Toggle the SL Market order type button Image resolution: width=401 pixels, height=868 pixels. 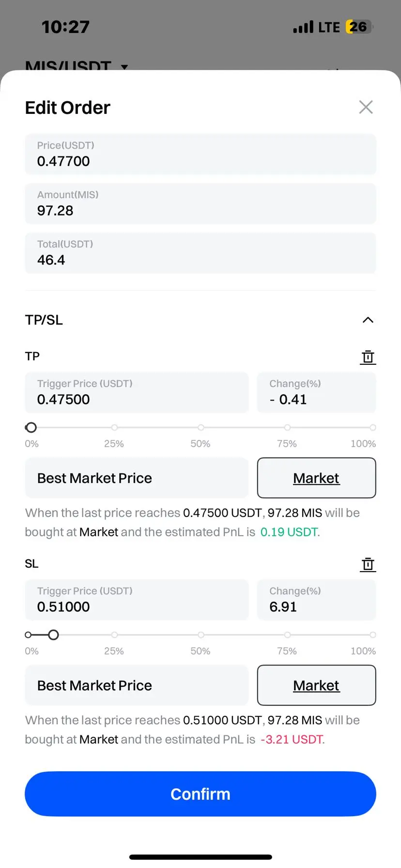[316, 685]
